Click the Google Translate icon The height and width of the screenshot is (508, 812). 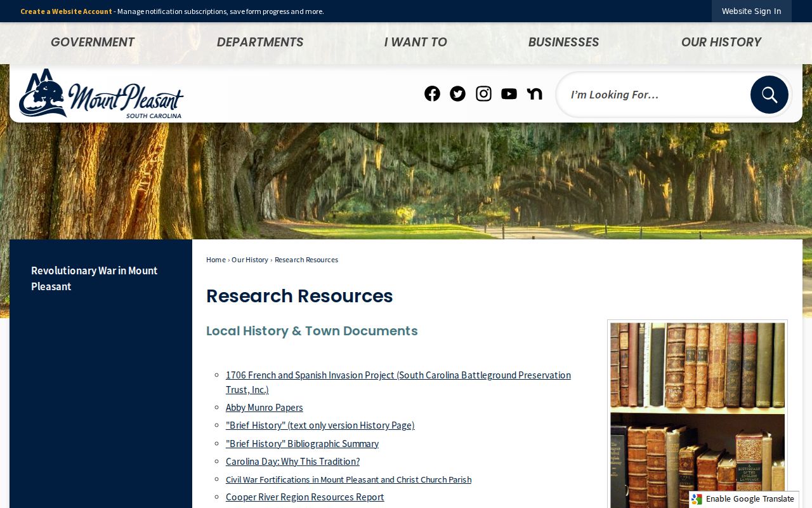(697, 499)
